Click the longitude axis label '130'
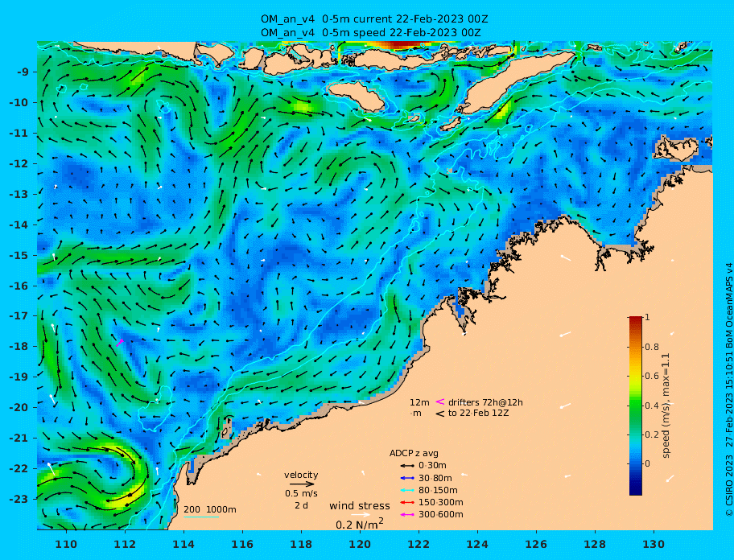 [654, 544]
